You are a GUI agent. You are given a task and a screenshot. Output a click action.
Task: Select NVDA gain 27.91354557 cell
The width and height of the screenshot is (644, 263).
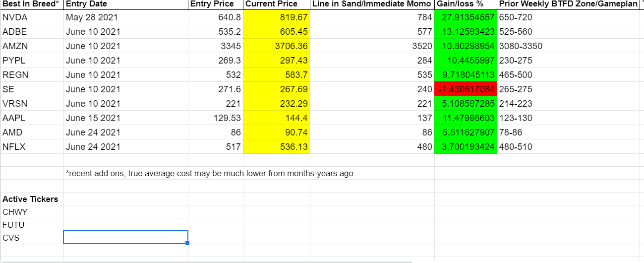tap(466, 18)
